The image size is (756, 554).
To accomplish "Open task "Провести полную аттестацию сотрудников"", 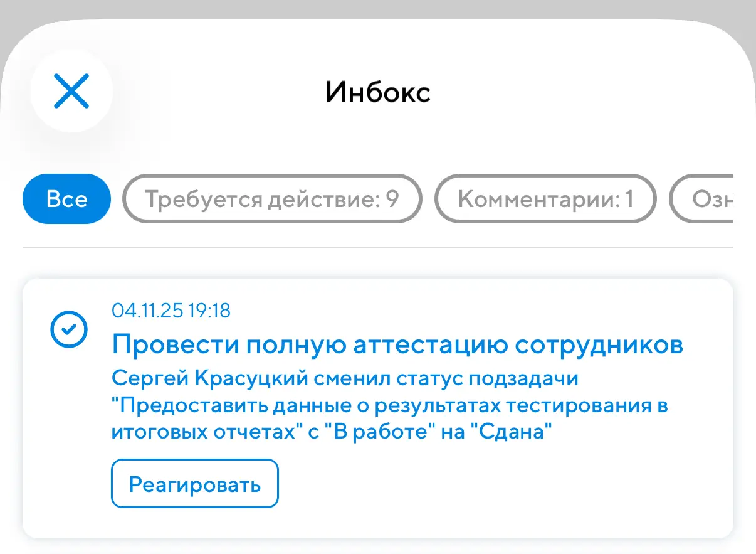I will pos(397,344).
